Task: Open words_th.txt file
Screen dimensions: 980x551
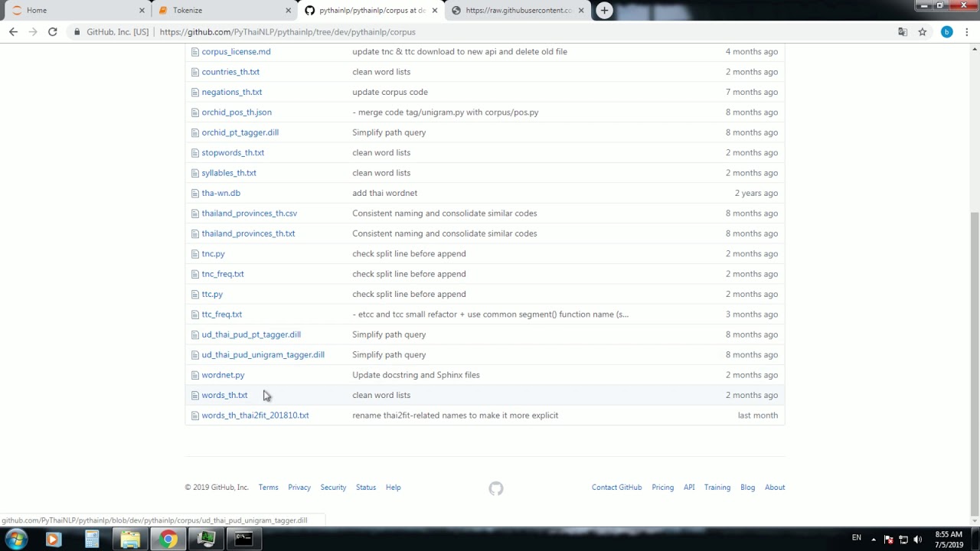Action: (x=224, y=395)
